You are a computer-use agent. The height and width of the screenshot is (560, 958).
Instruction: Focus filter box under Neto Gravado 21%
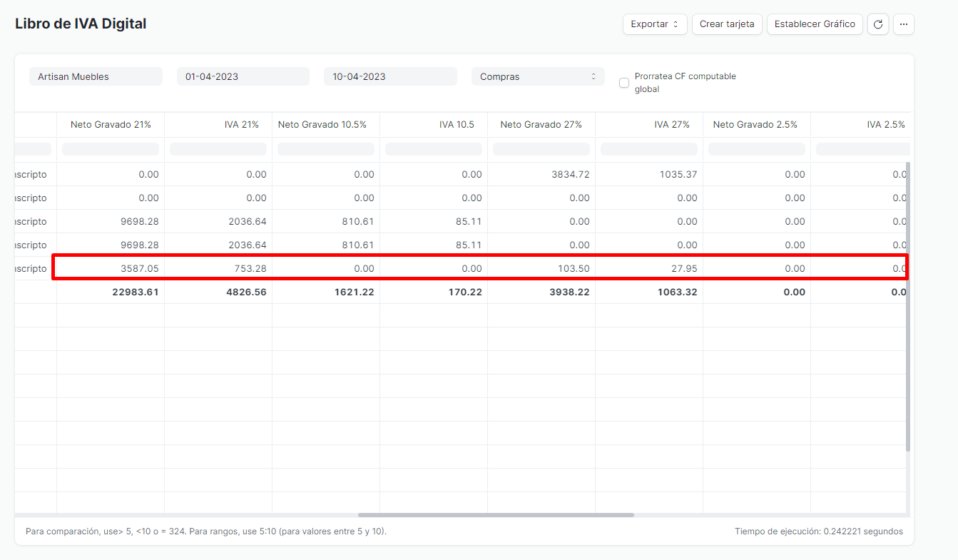pyautogui.click(x=111, y=149)
